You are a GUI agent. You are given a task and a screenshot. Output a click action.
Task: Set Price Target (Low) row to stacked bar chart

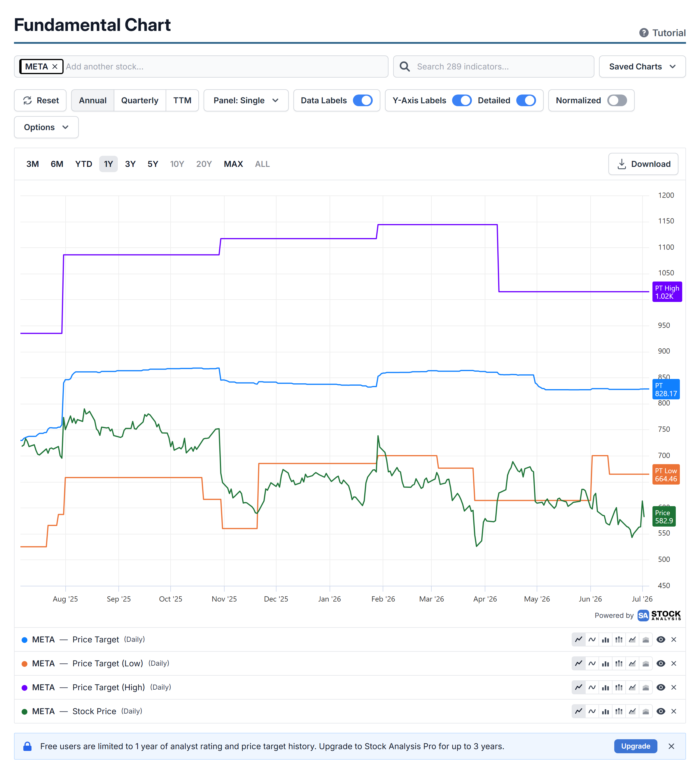[619, 663]
